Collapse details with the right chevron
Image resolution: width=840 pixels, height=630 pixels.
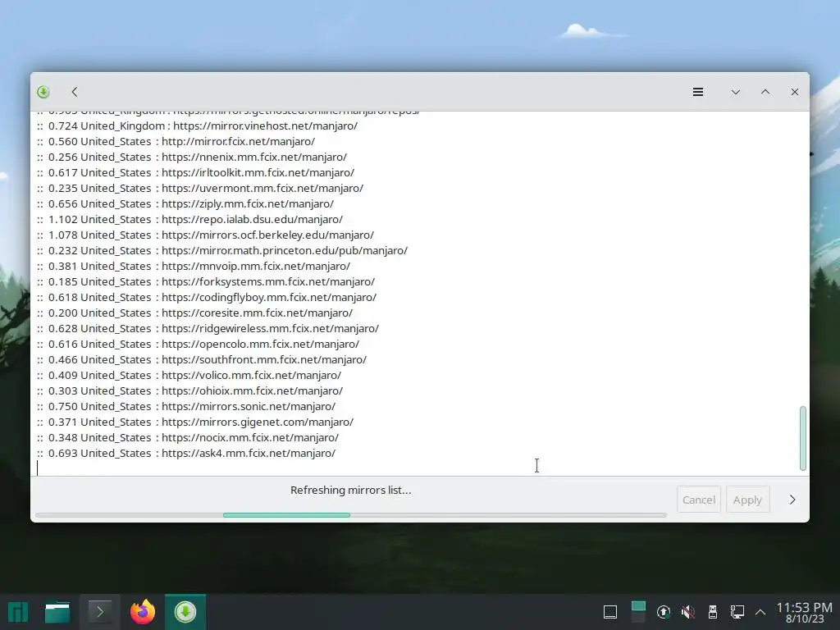[792, 500]
